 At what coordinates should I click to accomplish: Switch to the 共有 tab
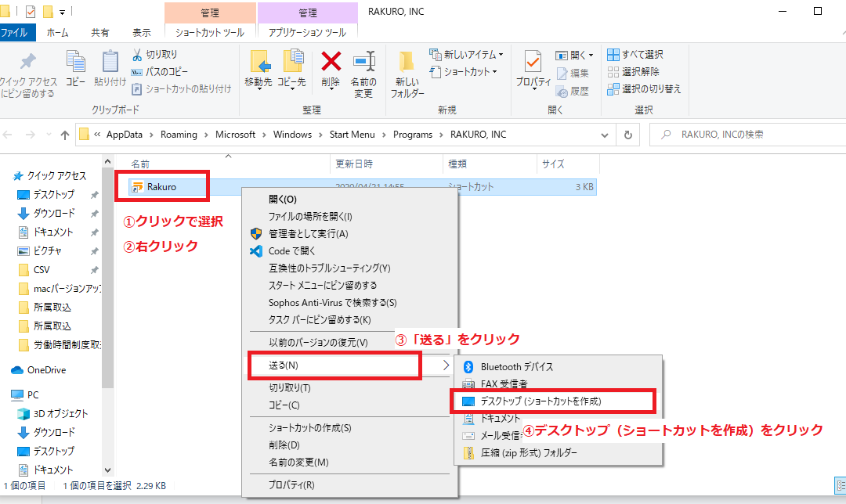[99, 33]
